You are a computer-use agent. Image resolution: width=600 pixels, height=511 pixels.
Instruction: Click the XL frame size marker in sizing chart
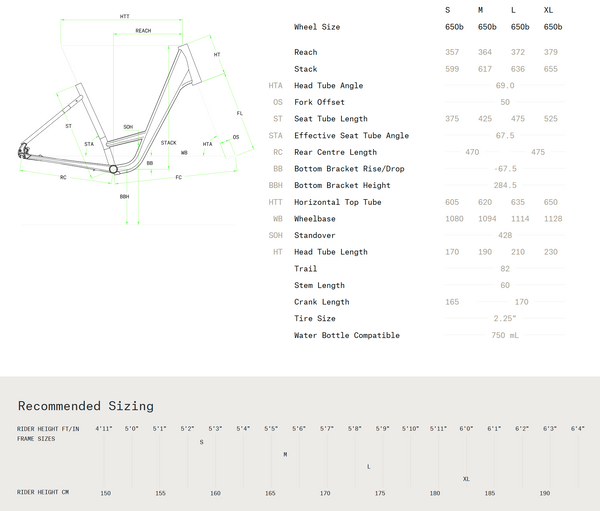click(x=466, y=479)
